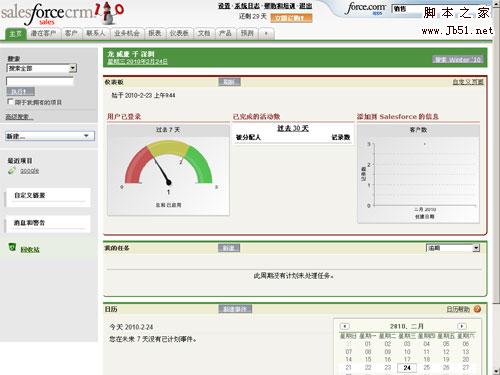Go to previous month in calendar
Image resolution: width=500 pixels, height=375 pixels.
pos(345,326)
